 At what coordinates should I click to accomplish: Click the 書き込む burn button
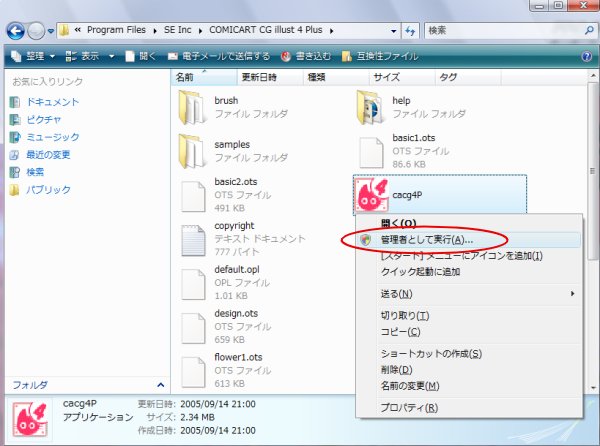coord(306,57)
